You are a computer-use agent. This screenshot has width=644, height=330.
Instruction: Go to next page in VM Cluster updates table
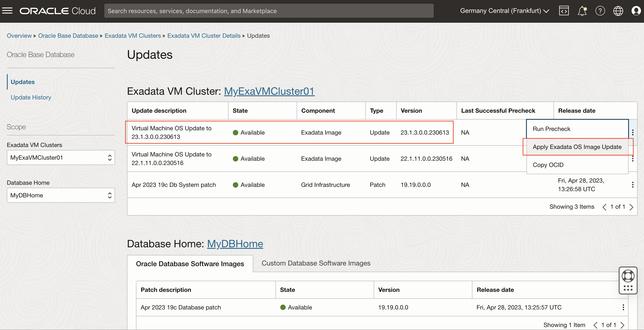[x=631, y=207]
